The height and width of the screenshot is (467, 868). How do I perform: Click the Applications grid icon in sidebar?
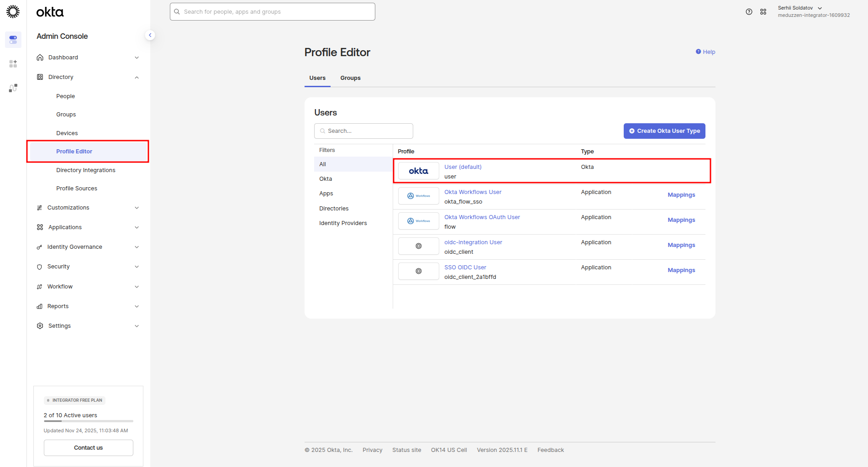40,227
